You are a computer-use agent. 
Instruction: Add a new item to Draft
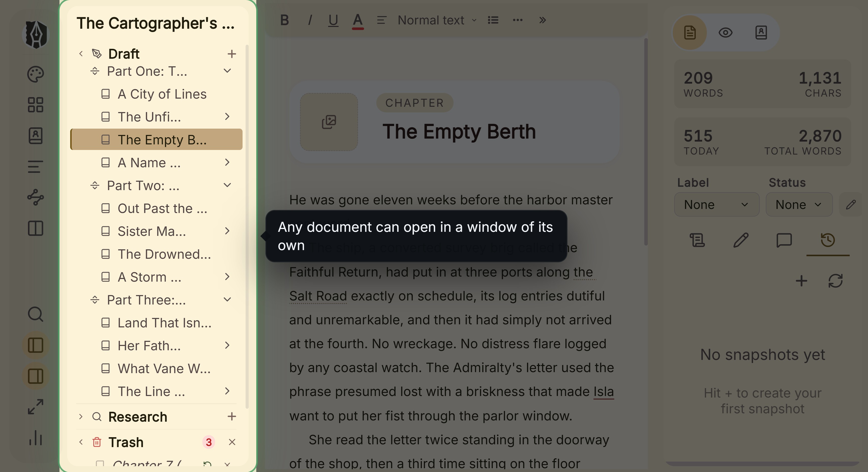pyautogui.click(x=231, y=54)
